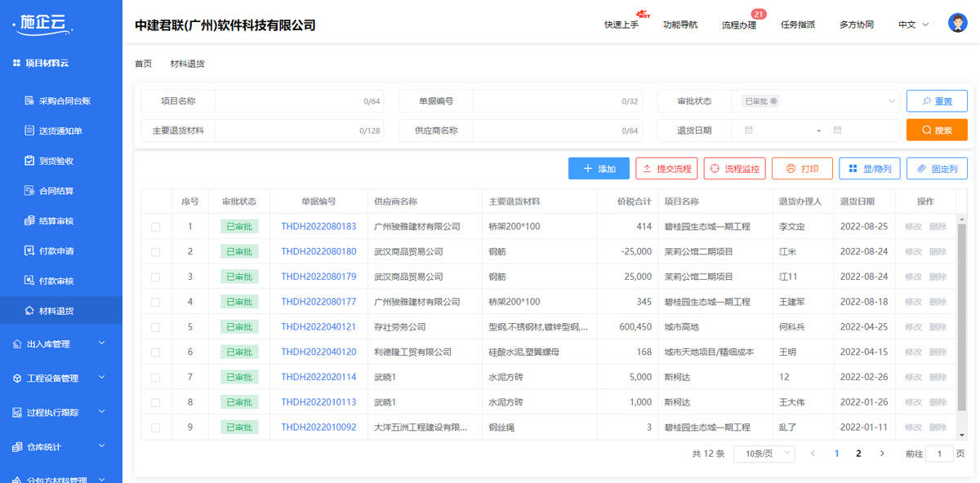Expand the 工程设备管理 menu
The width and height of the screenshot is (980, 483).
point(102,378)
